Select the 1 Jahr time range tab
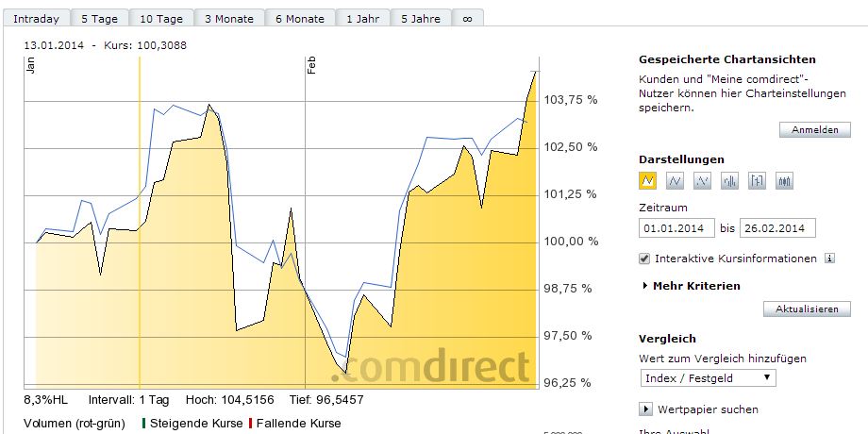The height and width of the screenshot is (434, 868). pos(362,19)
